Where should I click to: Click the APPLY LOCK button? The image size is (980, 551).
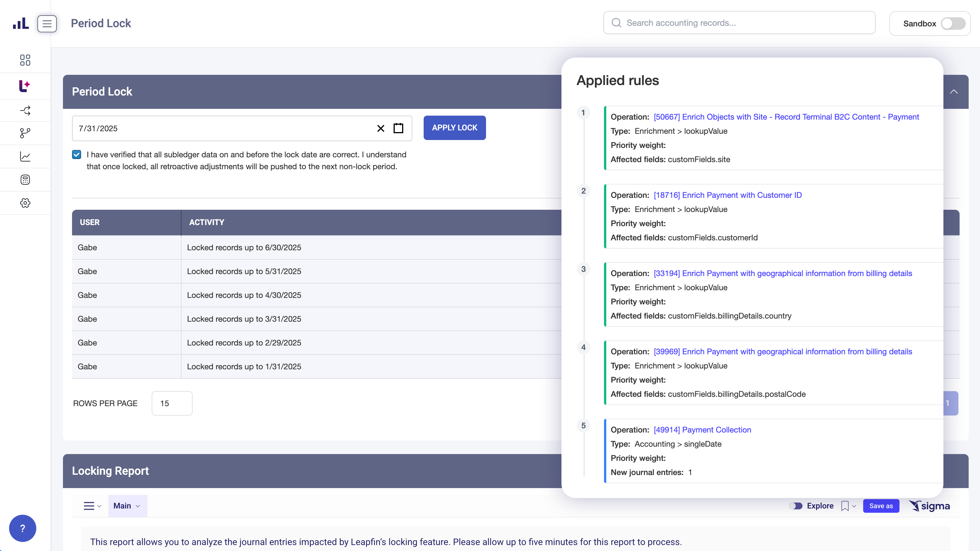454,128
